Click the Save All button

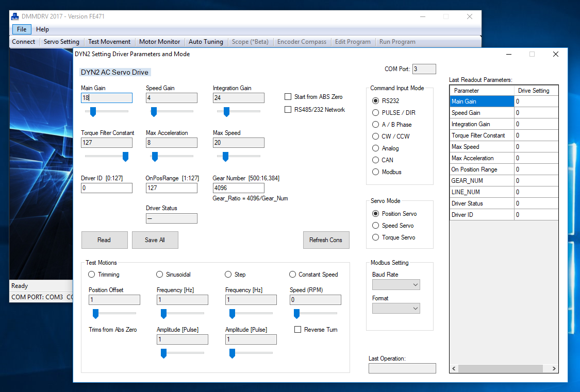155,240
